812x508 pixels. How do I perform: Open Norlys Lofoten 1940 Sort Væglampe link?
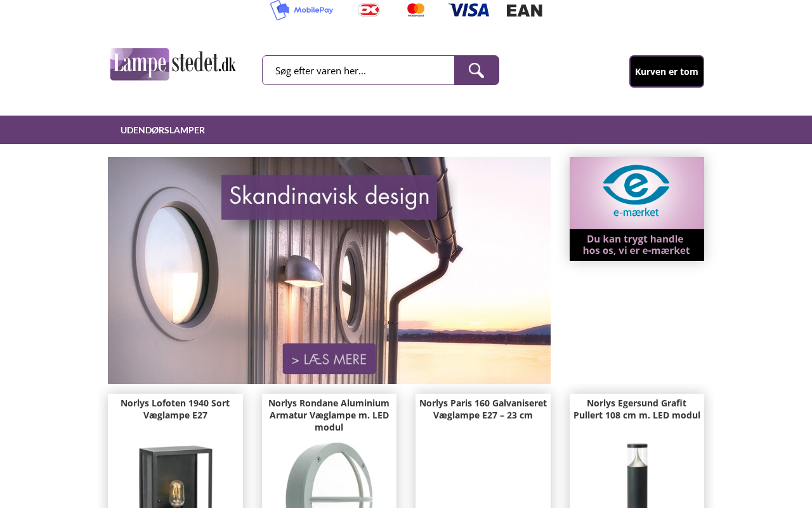pos(175,409)
